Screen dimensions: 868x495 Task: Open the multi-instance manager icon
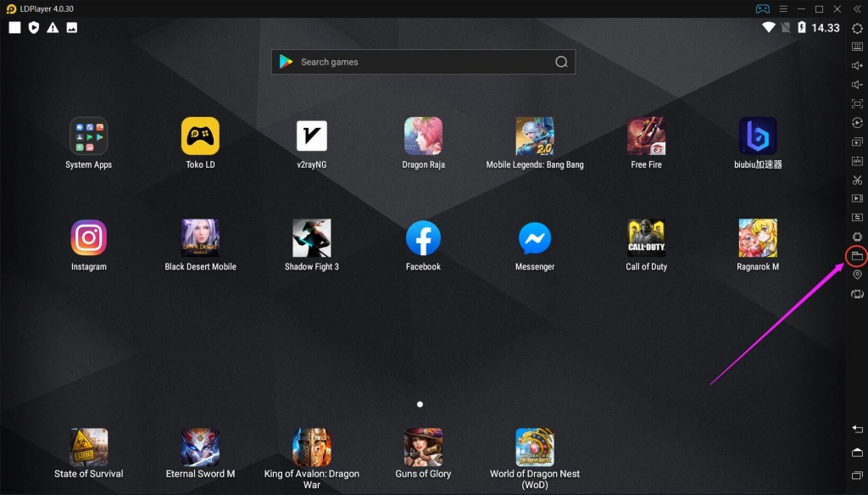point(857,142)
